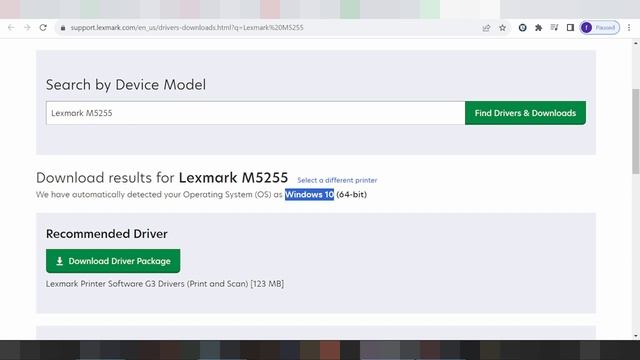The width and height of the screenshot is (640, 360).
Task: Click the (64-bit) text
Action: tap(351, 195)
